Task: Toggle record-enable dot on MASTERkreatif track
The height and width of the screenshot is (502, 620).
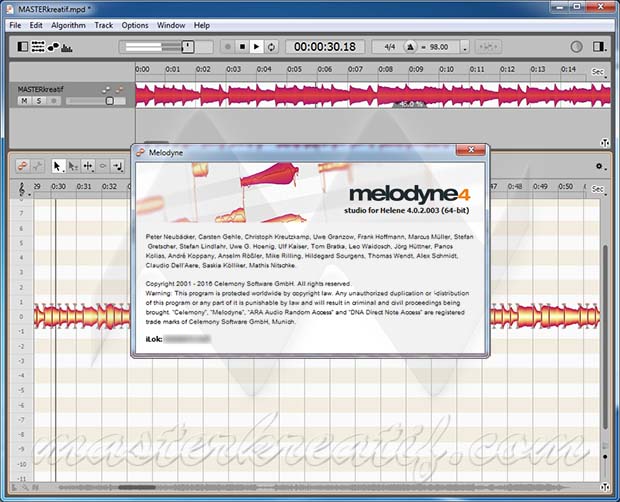Action: (54, 101)
